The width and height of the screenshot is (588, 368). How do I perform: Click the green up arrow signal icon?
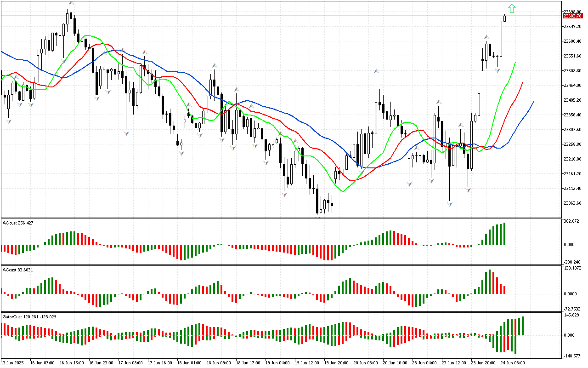tap(511, 8)
